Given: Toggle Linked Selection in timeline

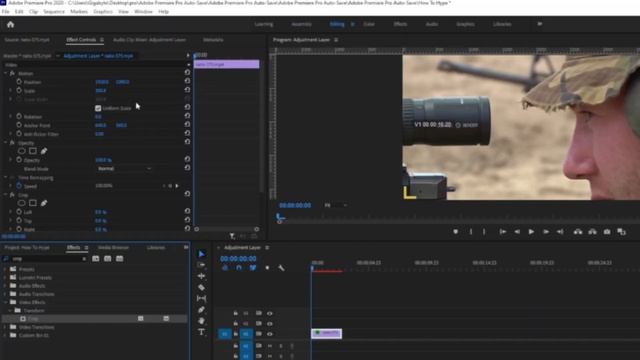Looking at the screenshot, I should (x=253, y=268).
